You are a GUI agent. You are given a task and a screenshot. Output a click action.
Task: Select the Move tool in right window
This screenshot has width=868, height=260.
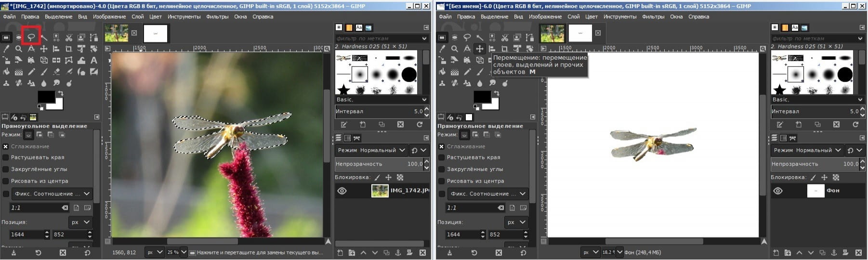coord(479,49)
